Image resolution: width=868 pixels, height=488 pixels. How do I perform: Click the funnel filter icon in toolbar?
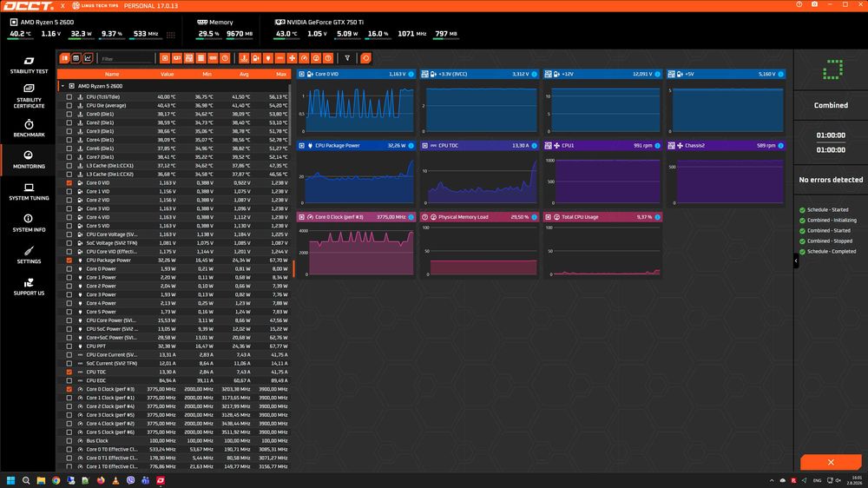click(347, 58)
